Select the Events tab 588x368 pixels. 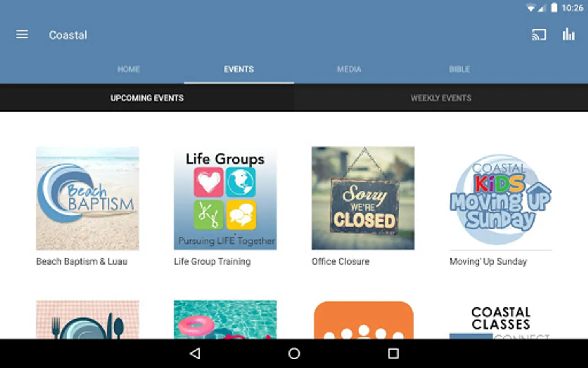239,70
